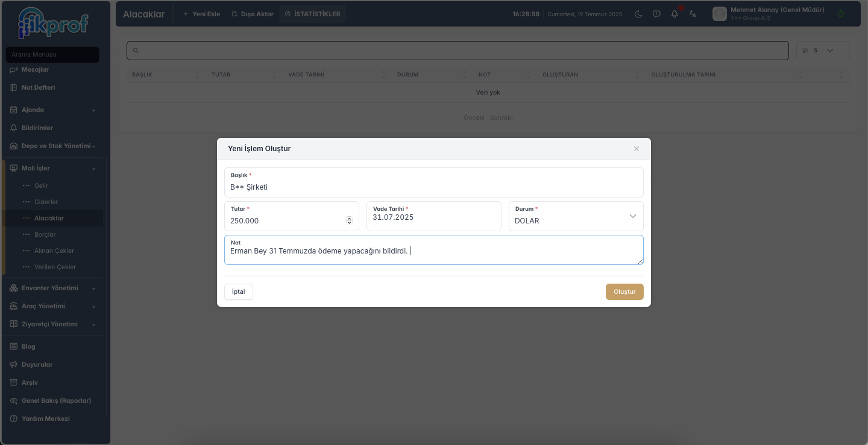Sort table by BAŞLIK column arrows
868x445 pixels.
point(198,75)
